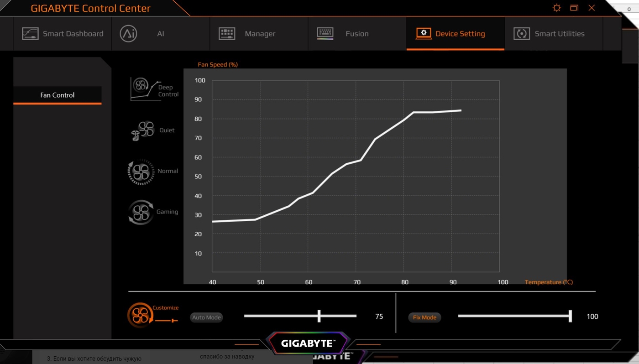Click the Smart Utilities icon

click(x=522, y=34)
